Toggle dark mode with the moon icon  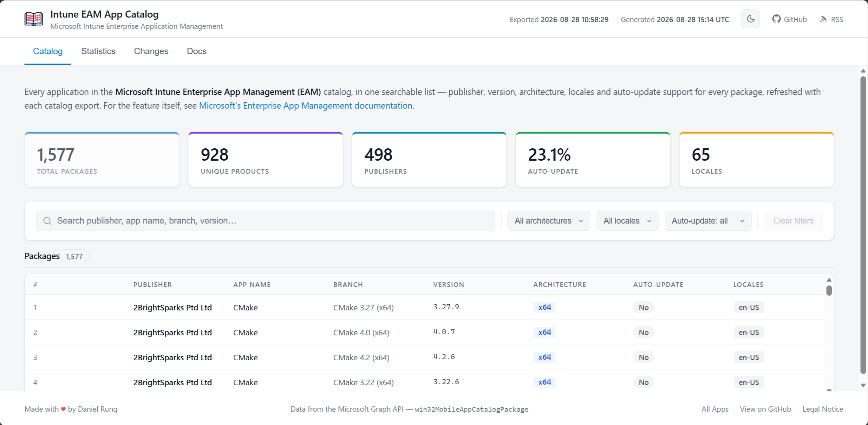[x=751, y=19]
